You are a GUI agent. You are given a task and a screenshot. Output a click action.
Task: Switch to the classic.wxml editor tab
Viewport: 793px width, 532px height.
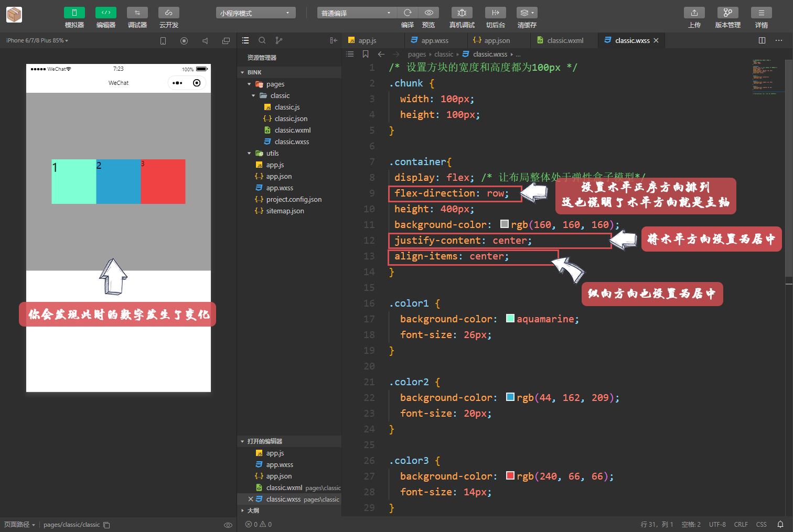tap(565, 40)
